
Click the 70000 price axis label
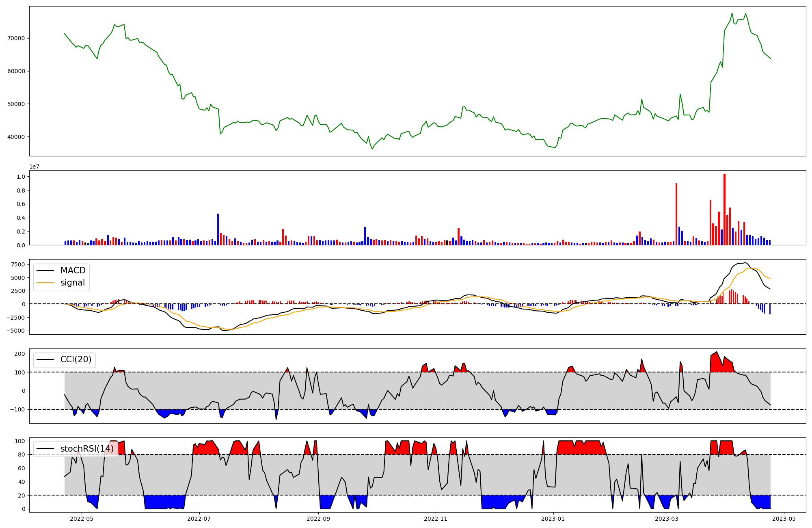16,38
